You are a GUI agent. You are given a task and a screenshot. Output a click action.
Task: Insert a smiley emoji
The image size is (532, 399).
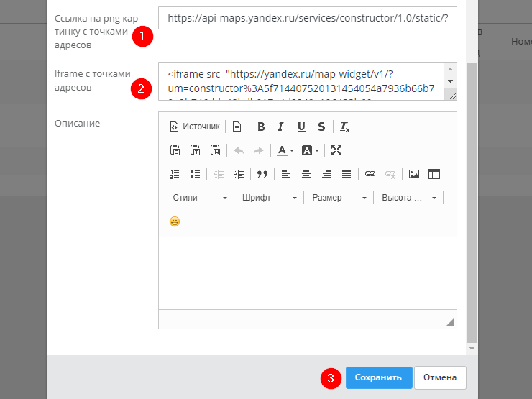click(x=175, y=221)
